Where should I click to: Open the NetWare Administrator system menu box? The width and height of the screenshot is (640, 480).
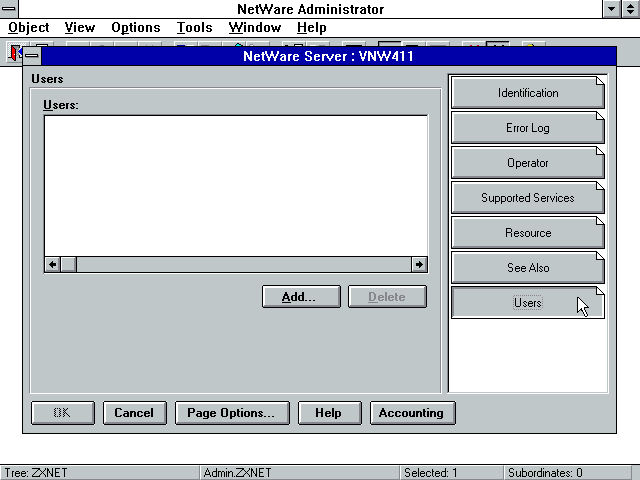point(9,9)
